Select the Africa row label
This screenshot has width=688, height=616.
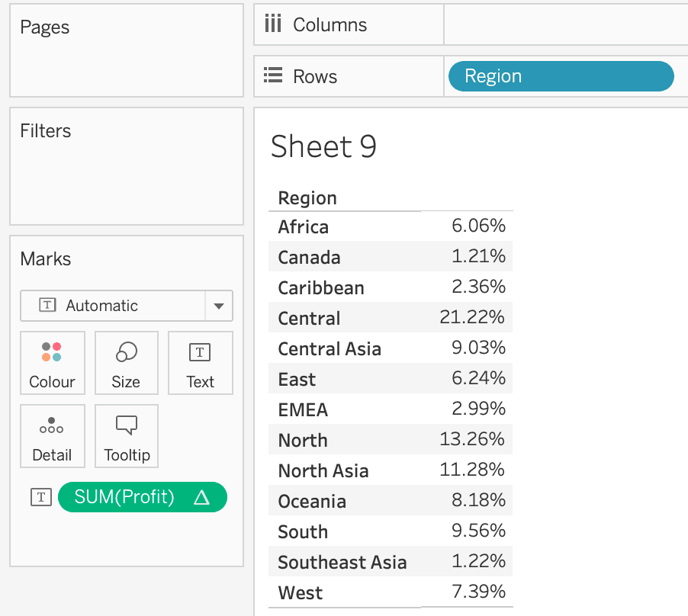click(x=304, y=226)
